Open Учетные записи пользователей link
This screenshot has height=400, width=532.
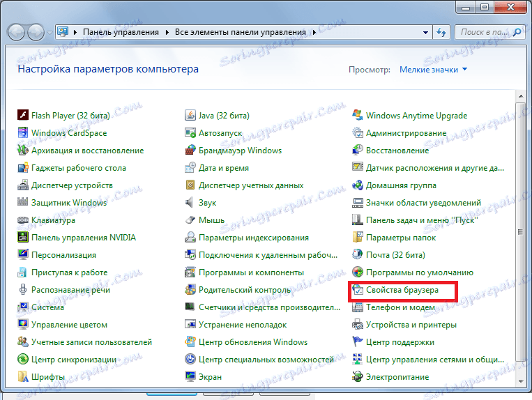pos(91,342)
